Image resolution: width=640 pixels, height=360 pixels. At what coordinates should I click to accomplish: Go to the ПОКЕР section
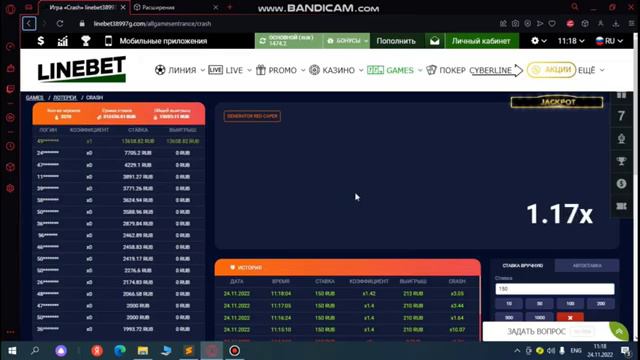[x=446, y=70]
